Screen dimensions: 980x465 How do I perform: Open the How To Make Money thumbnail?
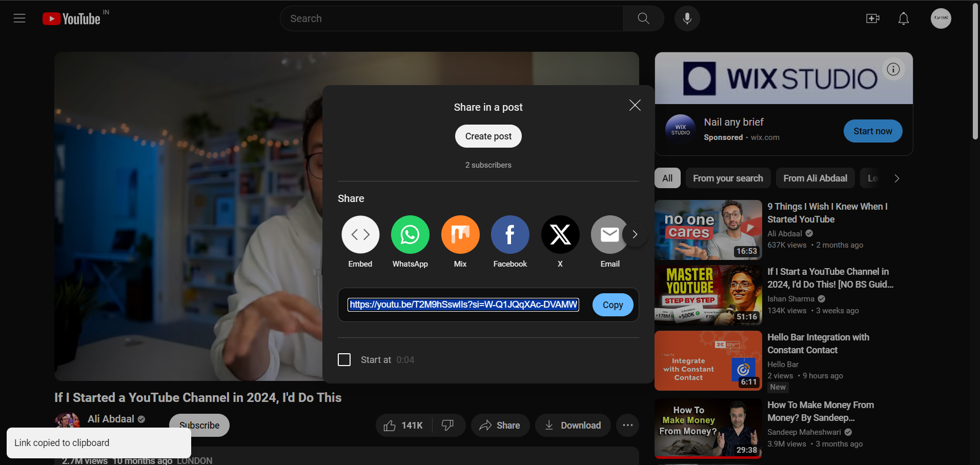click(708, 429)
